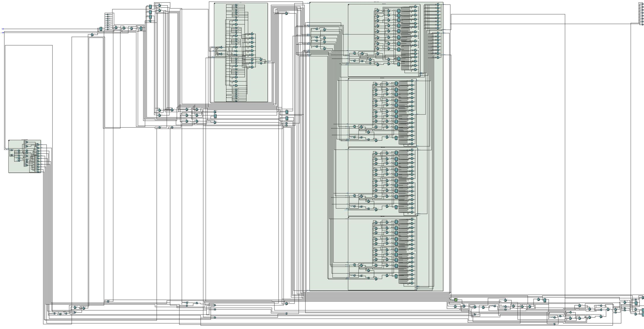The height and width of the screenshot is (329, 644).
Task: Collapse the small hierarchical module on far left
Action: (9, 141)
